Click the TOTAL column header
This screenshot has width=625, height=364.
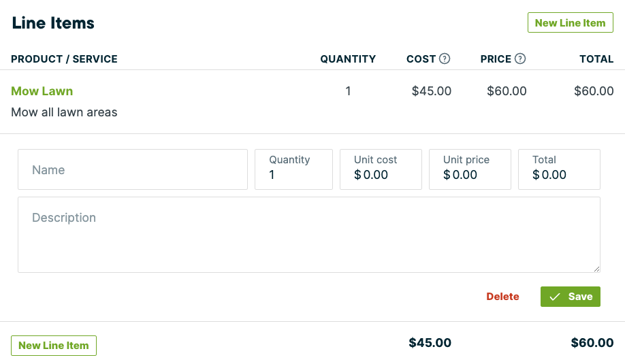pyautogui.click(x=596, y=59)
